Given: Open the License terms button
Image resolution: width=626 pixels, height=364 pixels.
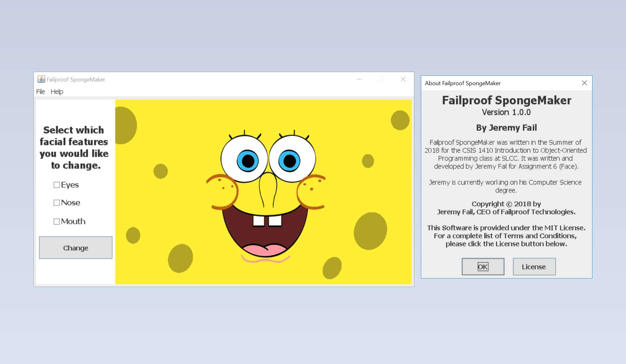Looking at the screenshot, I should coord(534,267).
